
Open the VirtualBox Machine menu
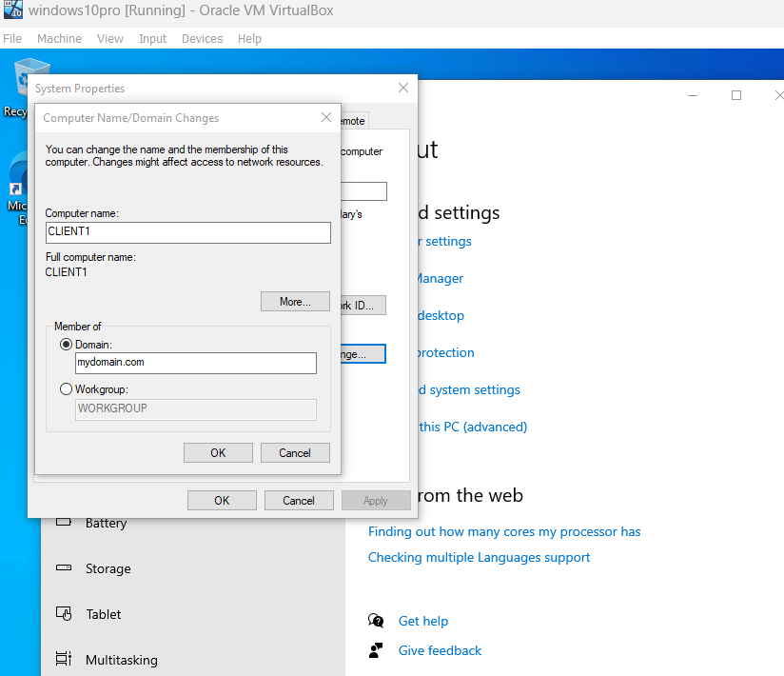[x=60, y=38]
